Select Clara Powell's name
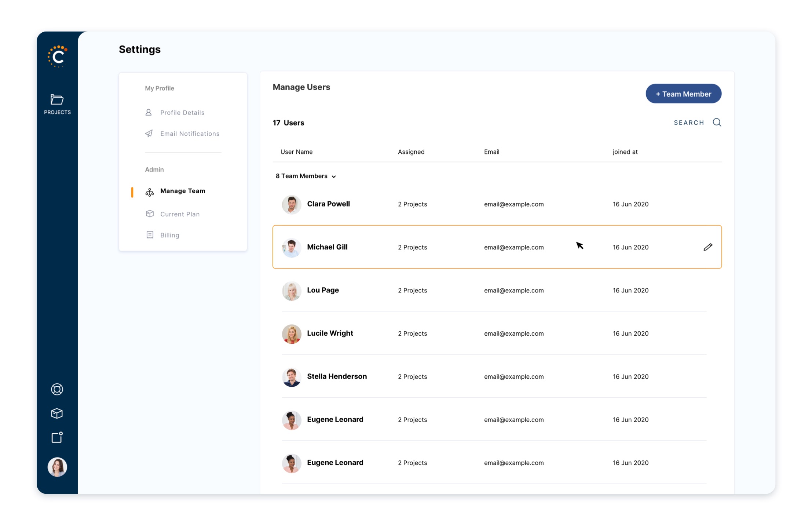The image size is (812, 525). [328, 204]
